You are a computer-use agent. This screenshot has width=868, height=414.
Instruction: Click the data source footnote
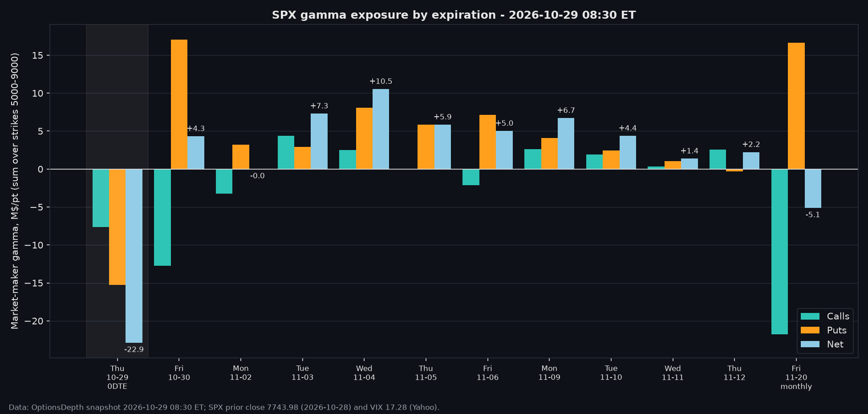click(224, 407)
